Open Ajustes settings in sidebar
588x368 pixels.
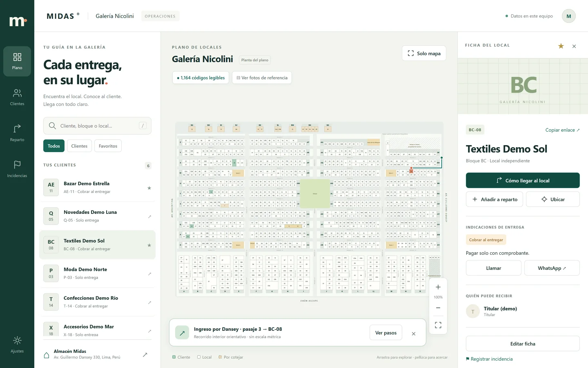tap(17, 345)
